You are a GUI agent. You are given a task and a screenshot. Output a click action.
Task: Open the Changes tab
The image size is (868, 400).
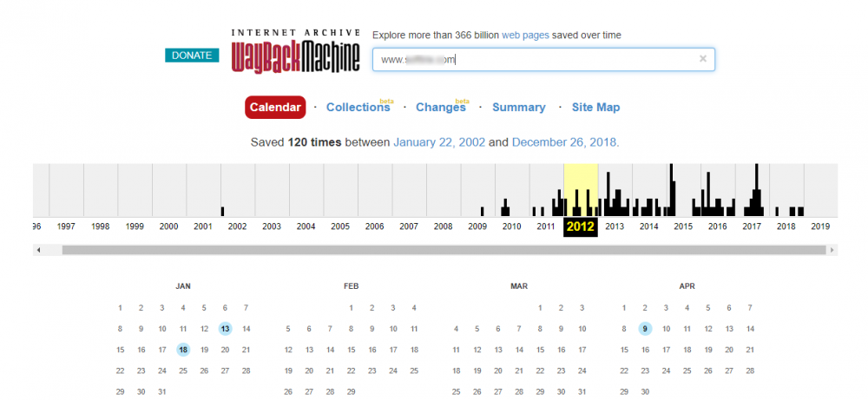tap(440, 108)
